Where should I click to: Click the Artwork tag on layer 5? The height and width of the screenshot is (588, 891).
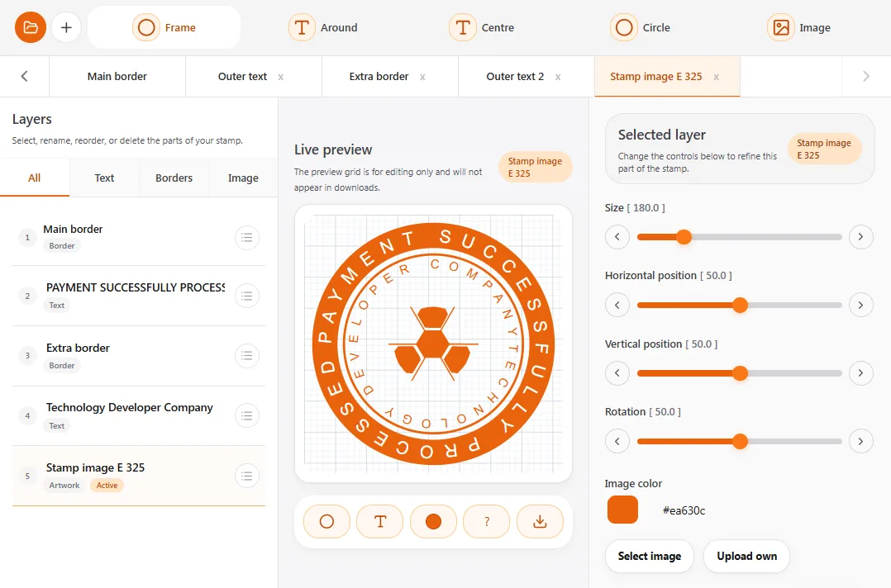point(64,486)
